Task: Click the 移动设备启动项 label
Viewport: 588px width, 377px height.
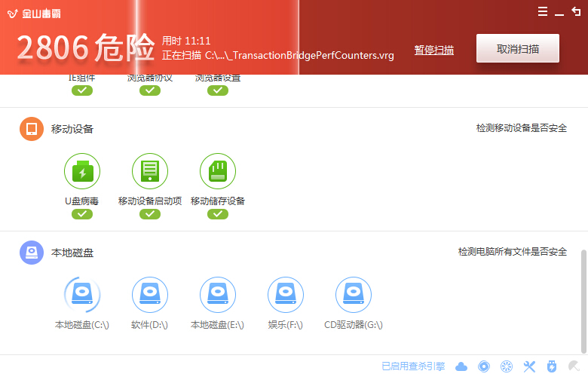Action: click(x=150, y=201)
